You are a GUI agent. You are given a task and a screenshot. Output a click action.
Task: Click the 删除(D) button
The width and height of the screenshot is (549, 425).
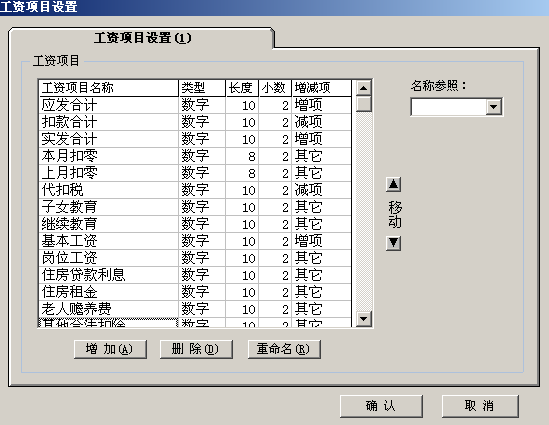click(x=196, y=349)
